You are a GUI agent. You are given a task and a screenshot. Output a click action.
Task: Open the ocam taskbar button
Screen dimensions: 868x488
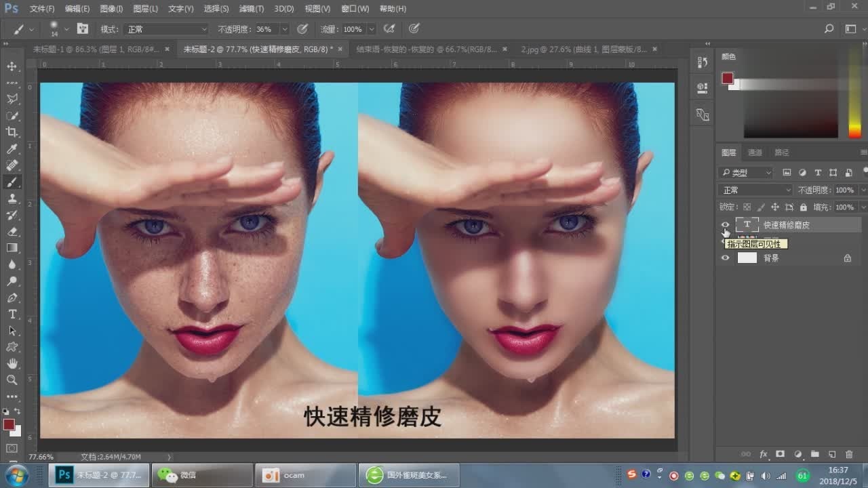pyautogui.click(x=305, y=475)
